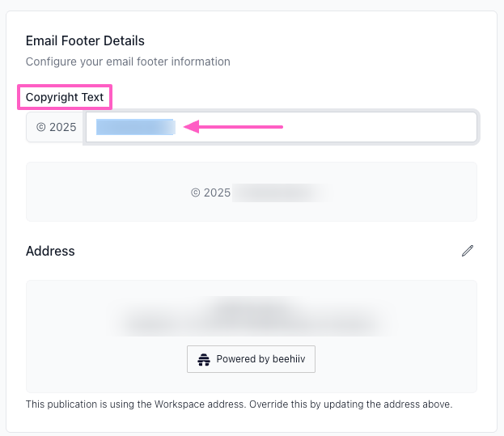
Task: Click the pink arrow annotation
Action: (233, 126)
